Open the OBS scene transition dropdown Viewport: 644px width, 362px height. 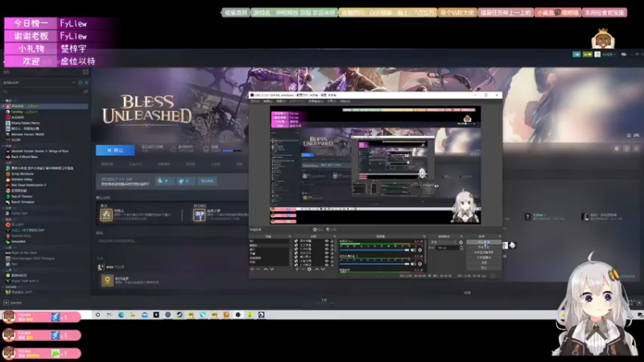tap(444, 242)
